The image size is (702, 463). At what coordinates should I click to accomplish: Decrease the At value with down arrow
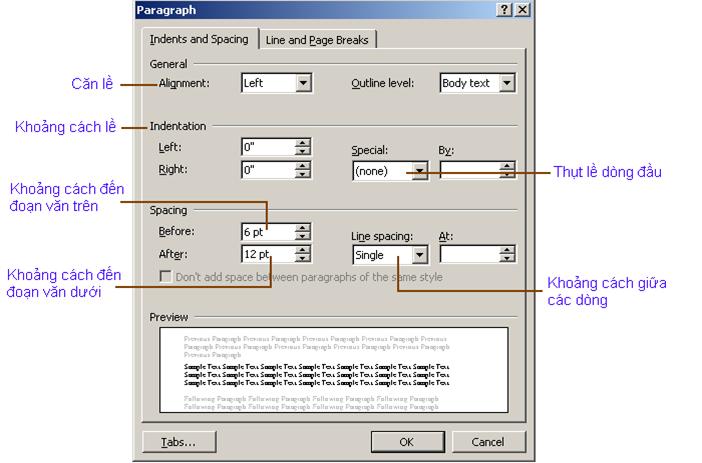coord(507,259)
